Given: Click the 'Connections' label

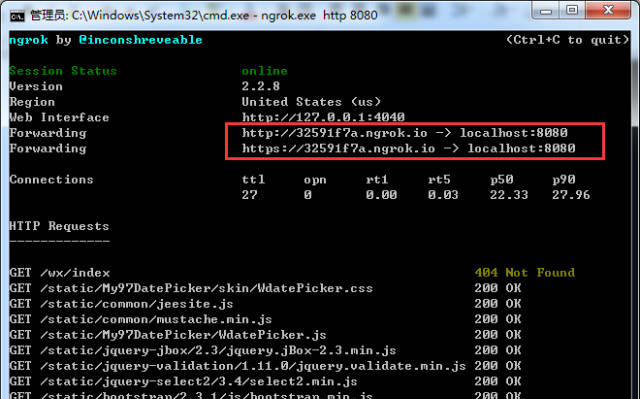Looking at the screenshot, I should click(51, 180).
